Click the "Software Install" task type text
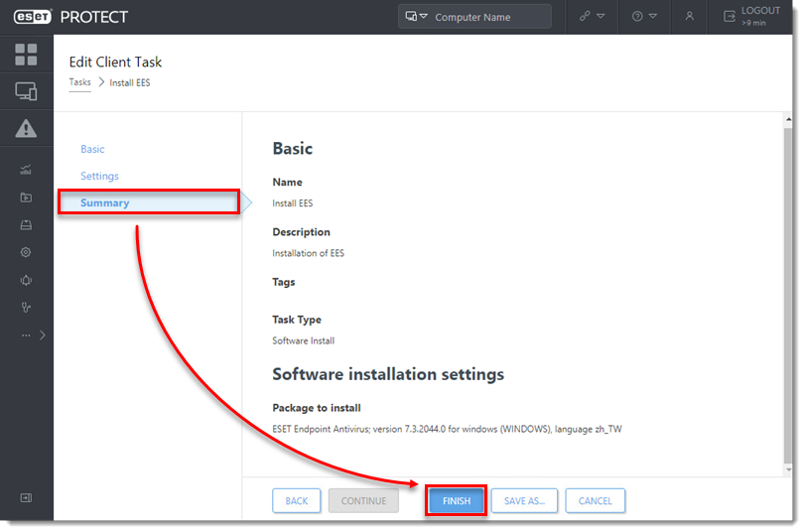804x532 pixels. pos(303,340)
